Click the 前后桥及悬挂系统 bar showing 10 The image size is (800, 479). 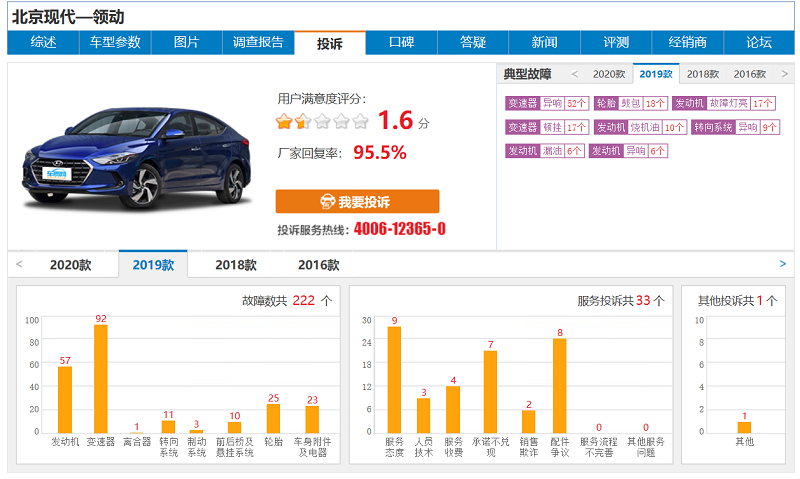tap(234, 427)
